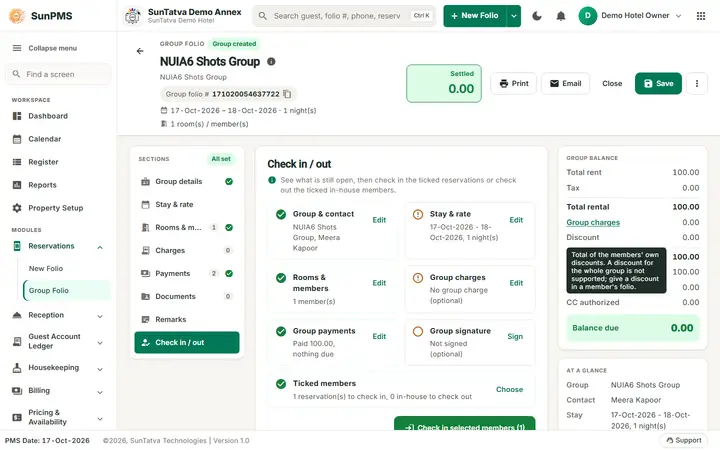
Task: Open the Remarks section
Action: [187, 319]
